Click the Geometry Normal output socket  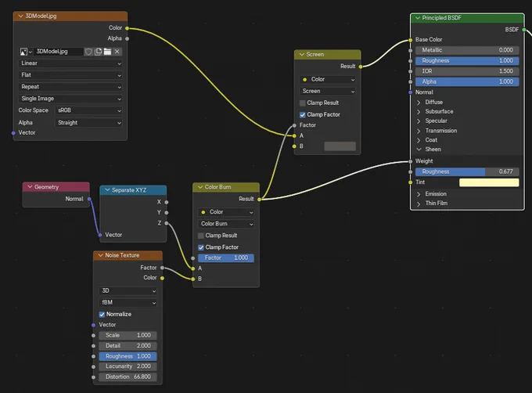[x=89, y=199]
